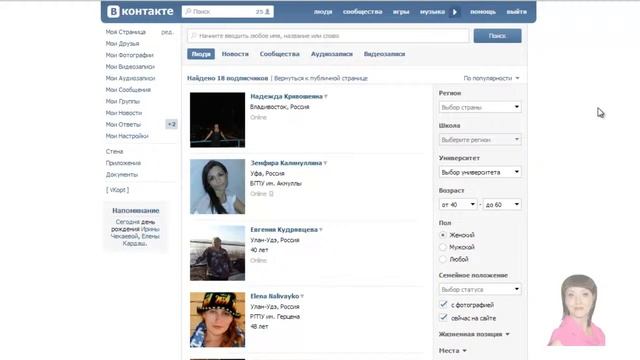Click the person icon in header search box
The image size is (640, 360).
(267, 12)
